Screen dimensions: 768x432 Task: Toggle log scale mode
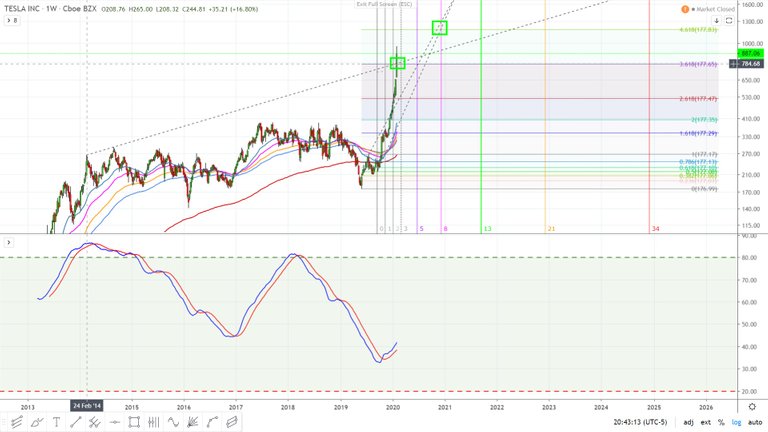736,422
